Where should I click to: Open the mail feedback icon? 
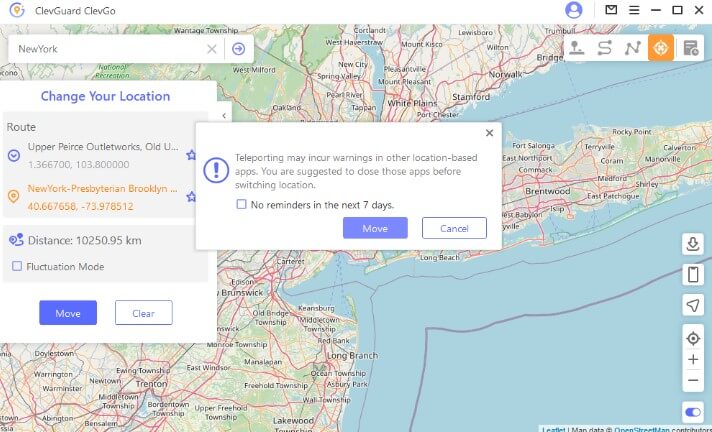(x=611, y=10)
